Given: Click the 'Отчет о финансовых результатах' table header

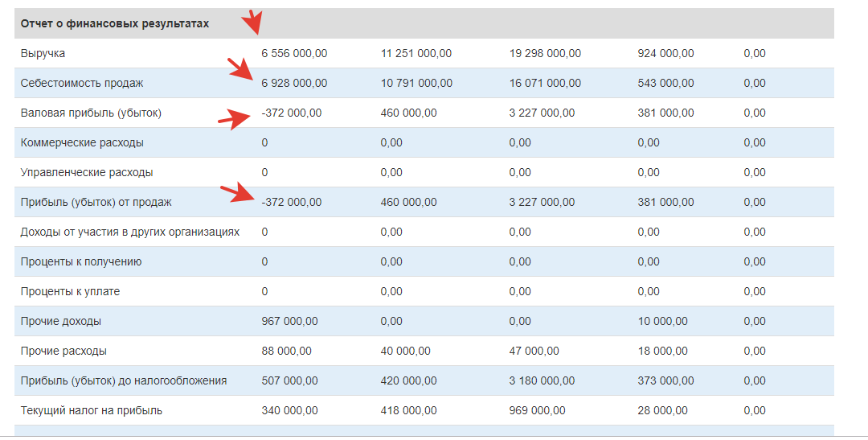Looking at the screenshot, I should coord(115,24).
